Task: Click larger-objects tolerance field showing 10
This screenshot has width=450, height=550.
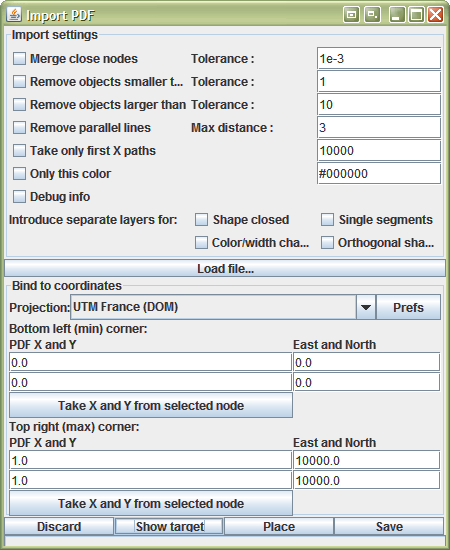Action: (379, 105)
